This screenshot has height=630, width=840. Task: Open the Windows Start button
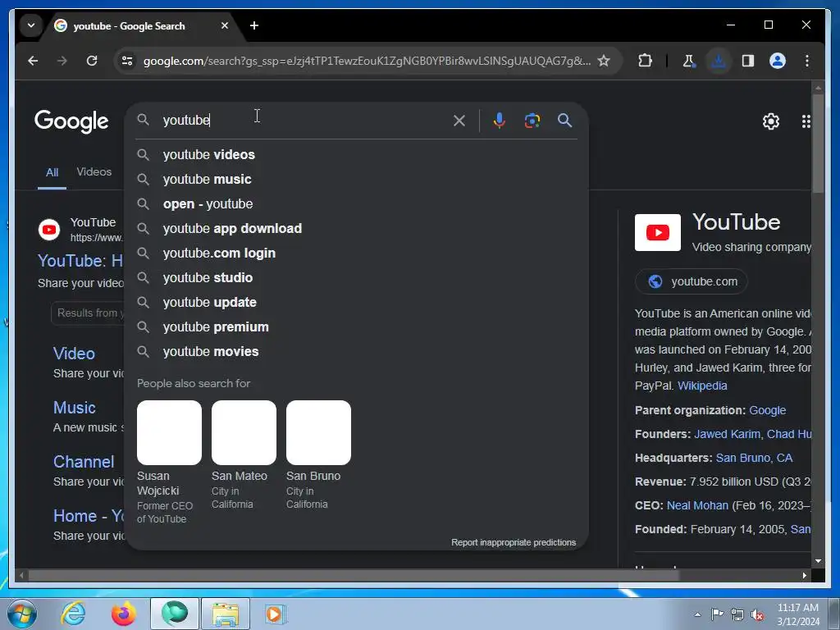coord(22,614)
